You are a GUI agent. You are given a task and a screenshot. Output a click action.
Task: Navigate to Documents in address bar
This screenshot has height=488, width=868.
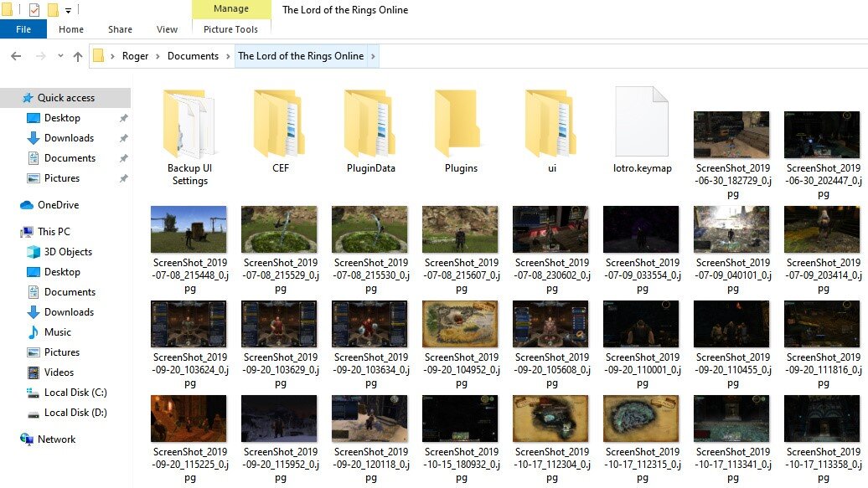(193, 56)
